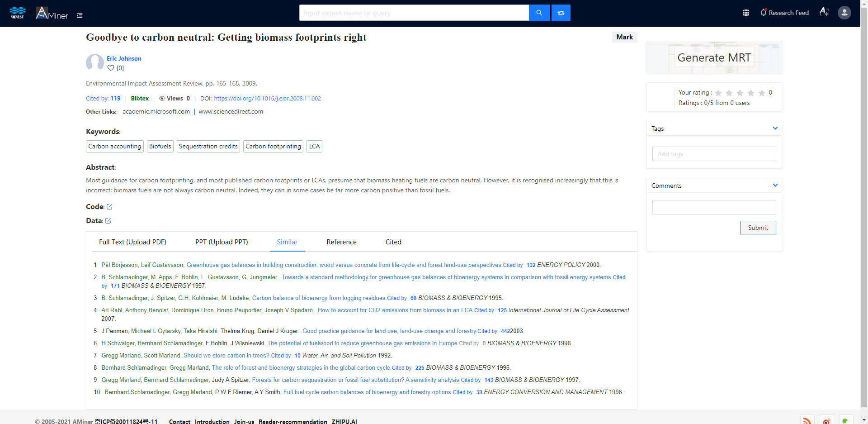This screenshot has width=868, height=424.
Task: Click the RSS feed icon in footer
Action: (x=807, y=420)
